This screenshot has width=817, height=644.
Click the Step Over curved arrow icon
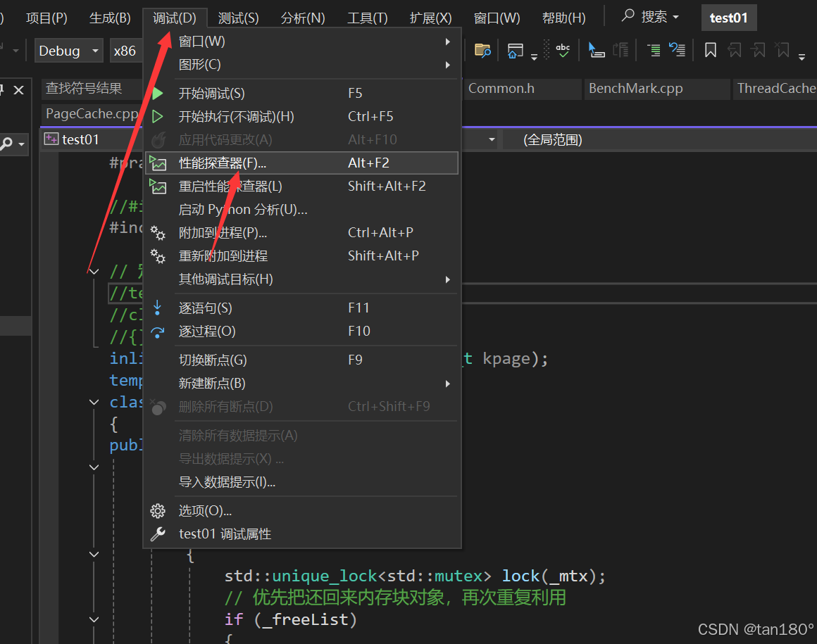[157, 332]
